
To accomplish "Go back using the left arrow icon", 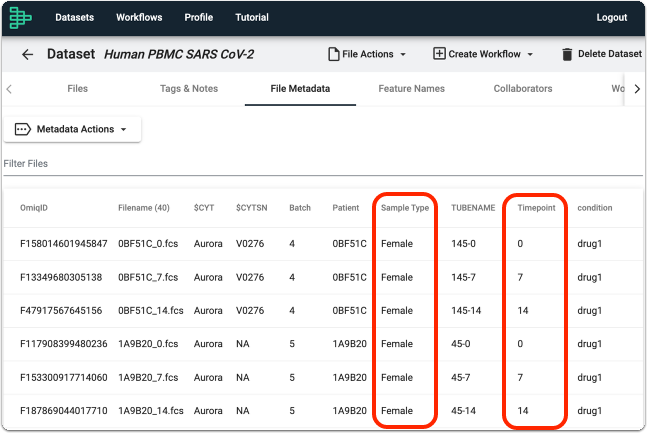I will [x=27, y=54].
